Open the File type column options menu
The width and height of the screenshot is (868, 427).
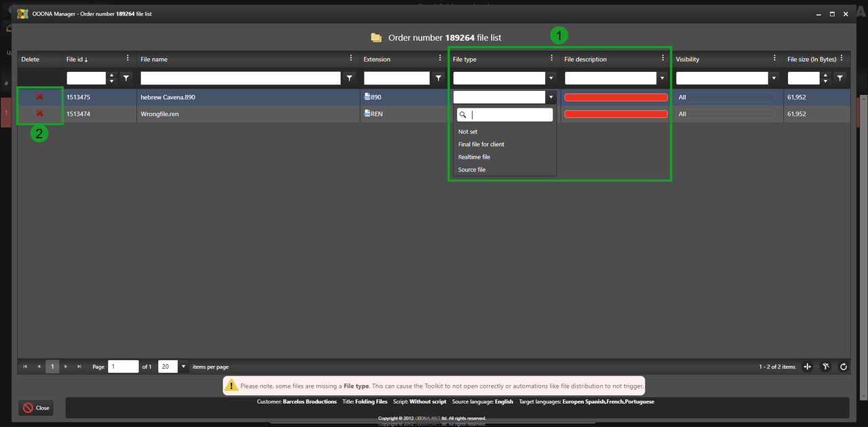(x=551, y=58)
